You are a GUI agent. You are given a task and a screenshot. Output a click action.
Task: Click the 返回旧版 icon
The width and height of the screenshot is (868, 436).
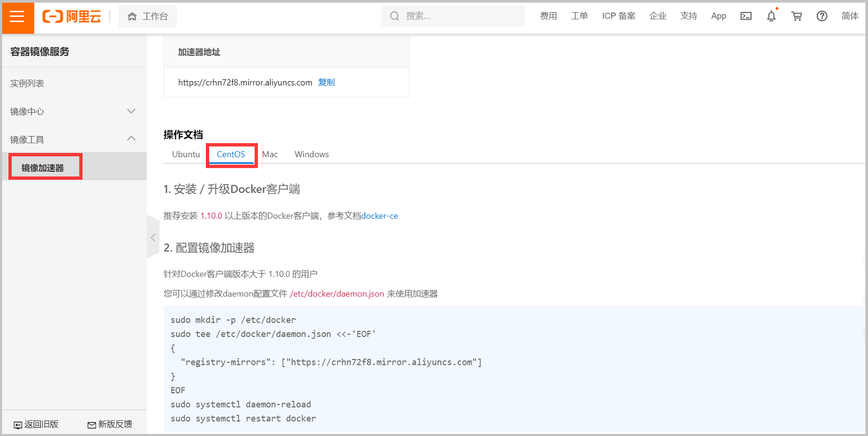[x=17, y=425]
